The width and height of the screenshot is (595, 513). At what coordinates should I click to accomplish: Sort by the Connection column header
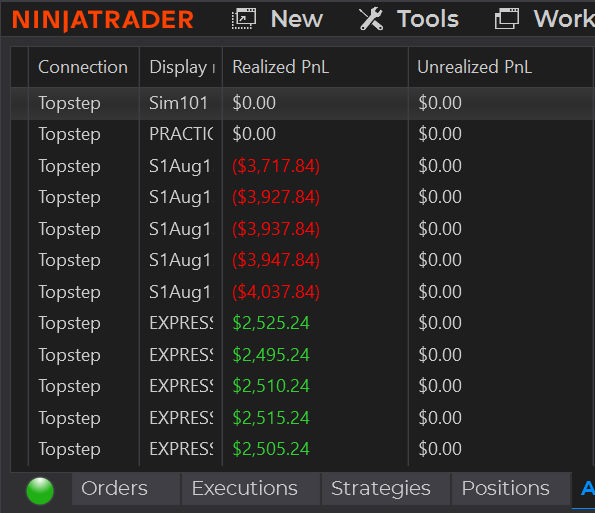coord(84,67)
